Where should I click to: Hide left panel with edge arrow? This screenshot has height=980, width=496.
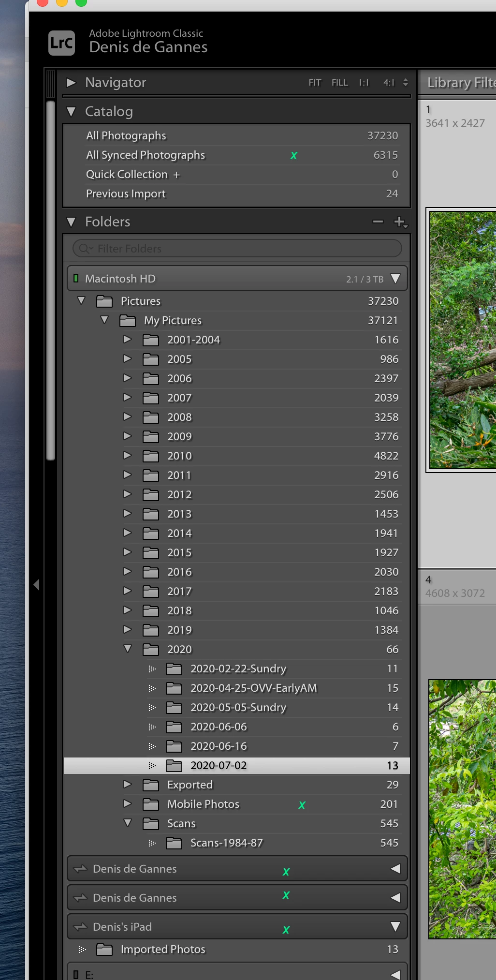pyautogui.click(x=36, y=585)
